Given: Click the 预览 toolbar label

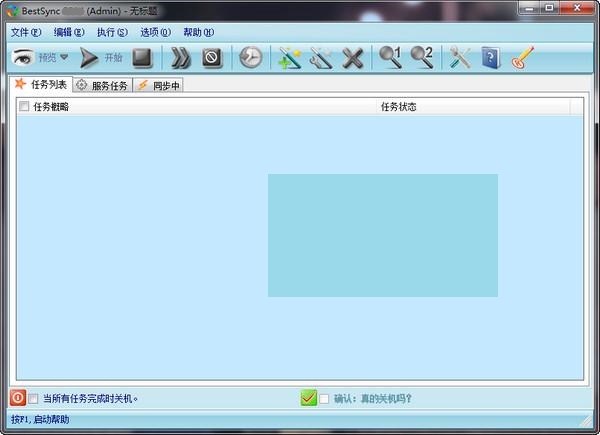Looking at the screenshot, I should [x=47, y=57].
